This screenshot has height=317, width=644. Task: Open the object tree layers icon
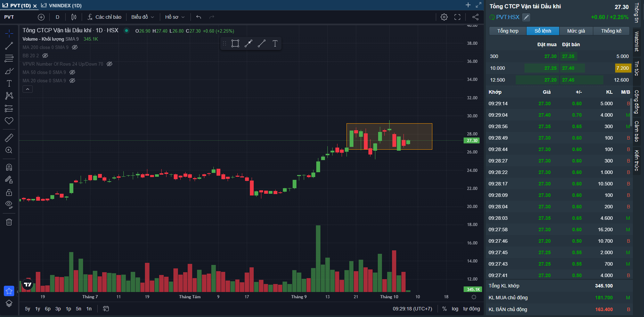click(9, 303)
